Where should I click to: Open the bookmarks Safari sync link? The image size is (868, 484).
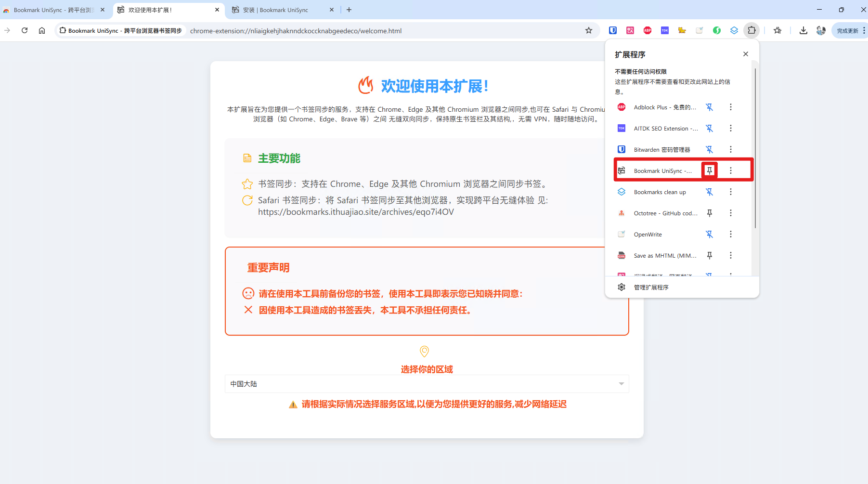(x=355, y=211)
